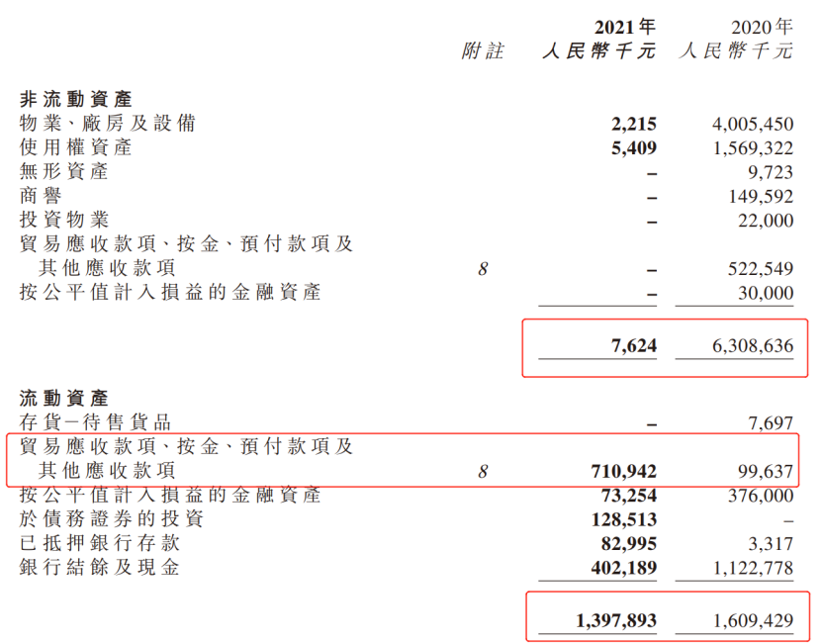
Task: Click the 存貨－待售貨品 row label
Action: pos(97,422)
